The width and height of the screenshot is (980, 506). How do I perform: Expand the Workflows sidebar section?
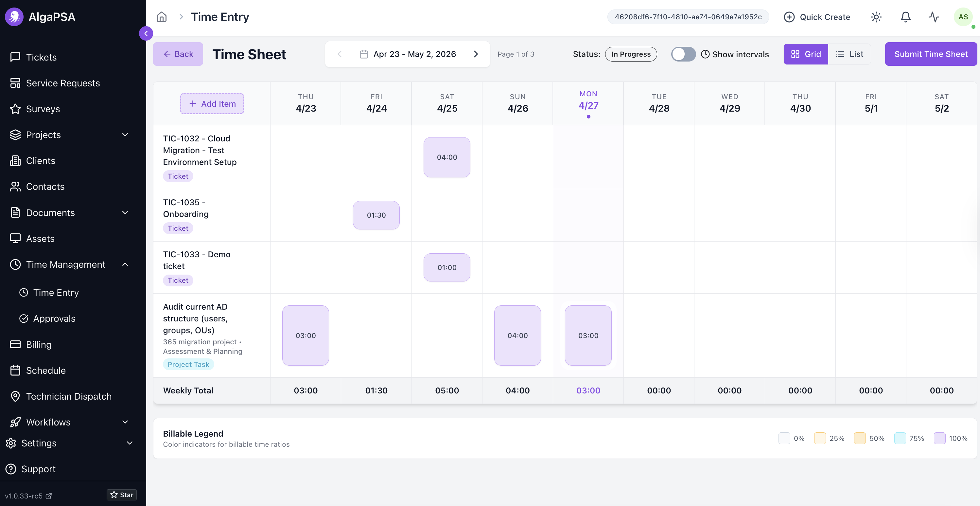tap(125, 422)
